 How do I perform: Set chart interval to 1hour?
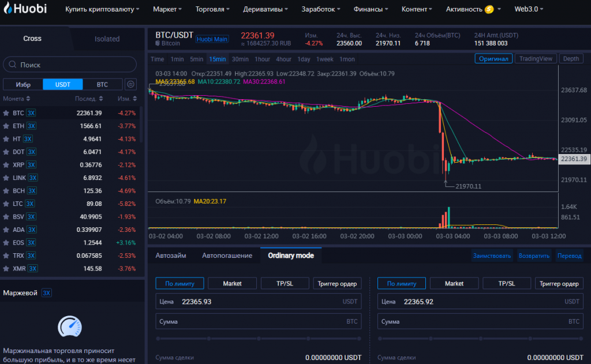point(263,59)
